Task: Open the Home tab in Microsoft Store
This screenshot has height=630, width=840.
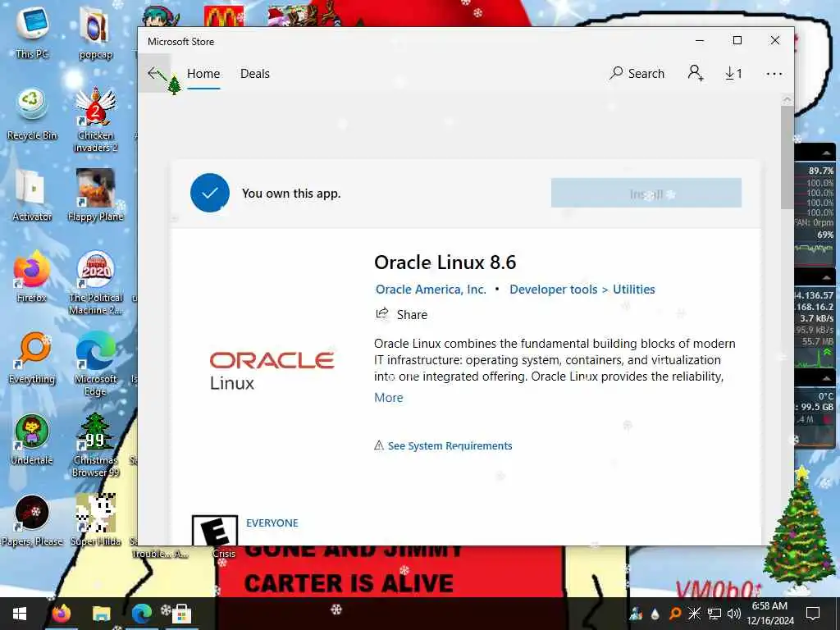Action: (203, 73)
